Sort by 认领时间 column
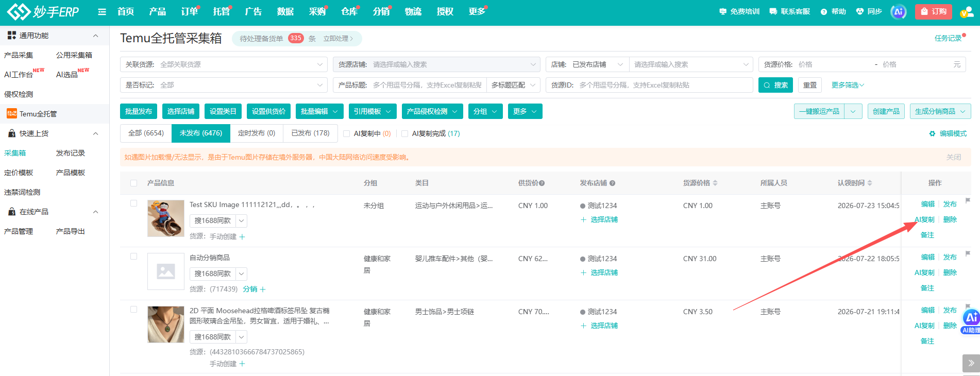The image size is (980, 376). point(870,183)
